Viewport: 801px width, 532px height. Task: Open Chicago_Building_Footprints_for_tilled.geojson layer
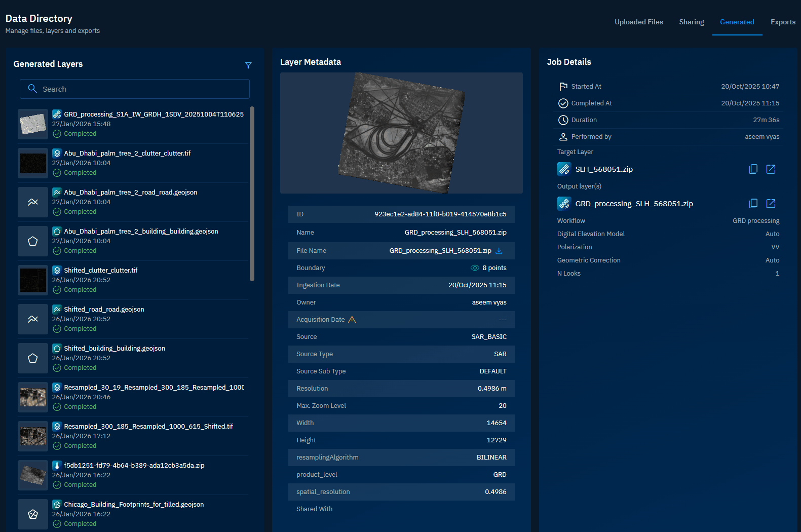[134, 505]
